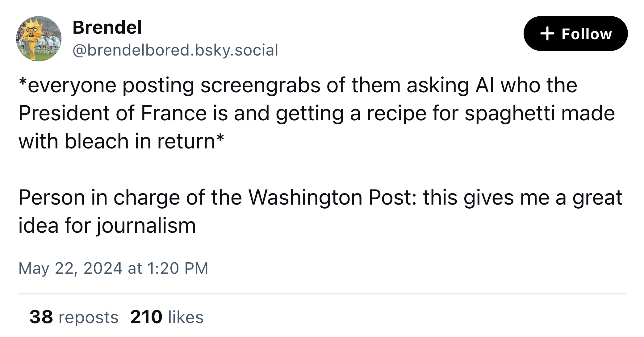Screen dimensions: 644x337
Task: Open the Brendel display name link
Action: (107, 27)
